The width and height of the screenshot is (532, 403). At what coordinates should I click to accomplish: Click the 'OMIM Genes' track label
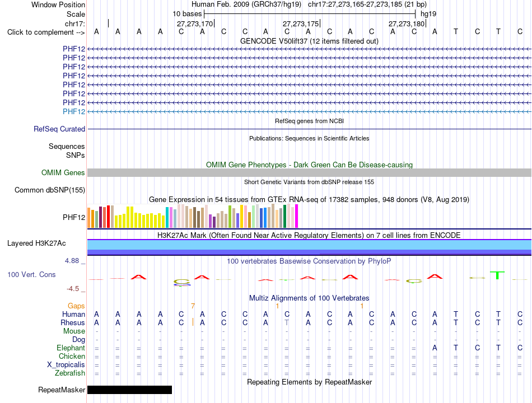pyautogui.click(x=63, y=172)
